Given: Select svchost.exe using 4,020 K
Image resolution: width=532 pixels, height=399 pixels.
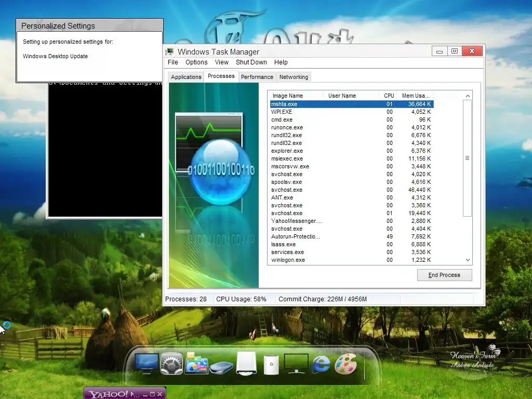Looking at the screenshot, I should 352,175.
